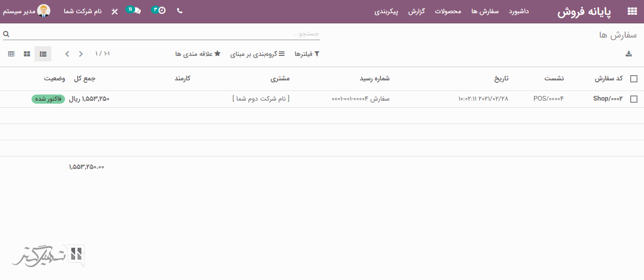Tick the checkbox for order Shop/0002

633,99
